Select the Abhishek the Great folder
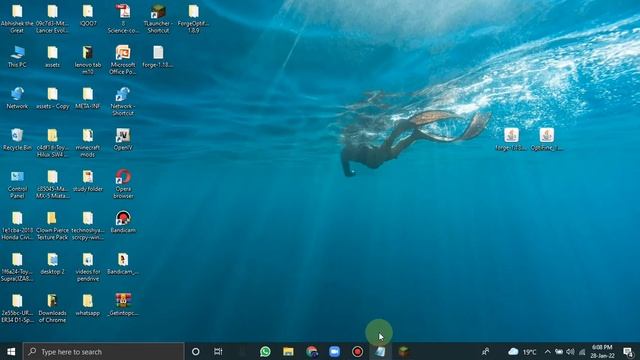640x360 pixels. 17,19
